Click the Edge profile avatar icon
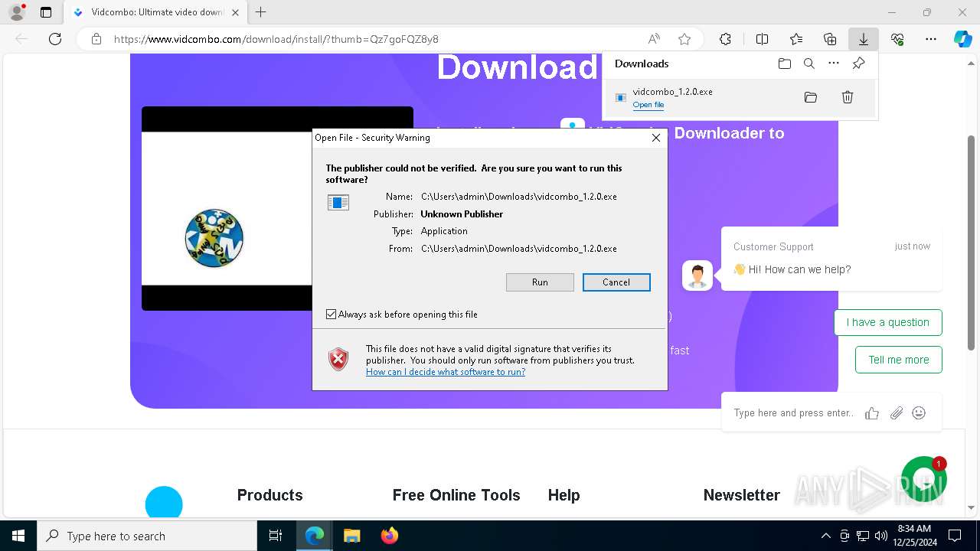Viewport: 980px width, 551px height. 16,12
